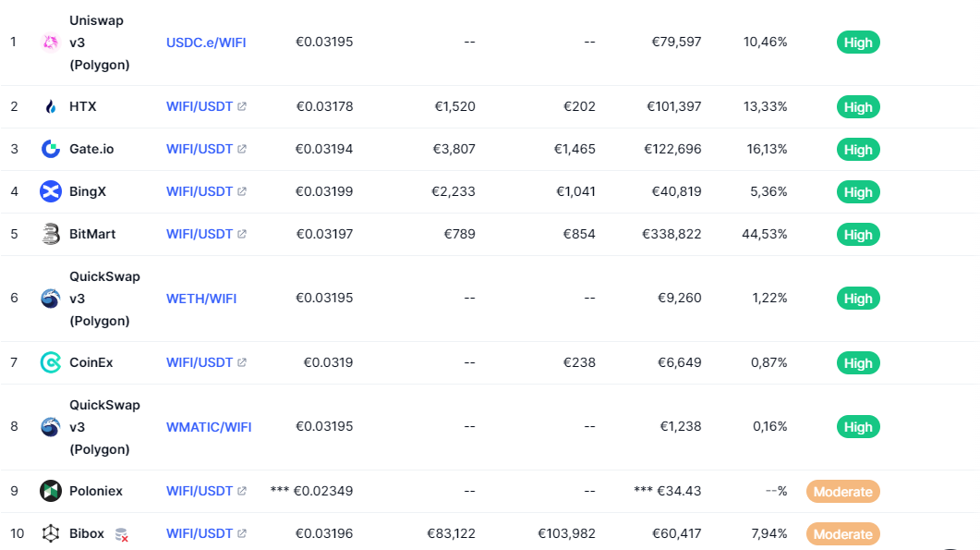Open the Poloniex WIFI/USDT pair link
The image size is (980, 550).
200,491
